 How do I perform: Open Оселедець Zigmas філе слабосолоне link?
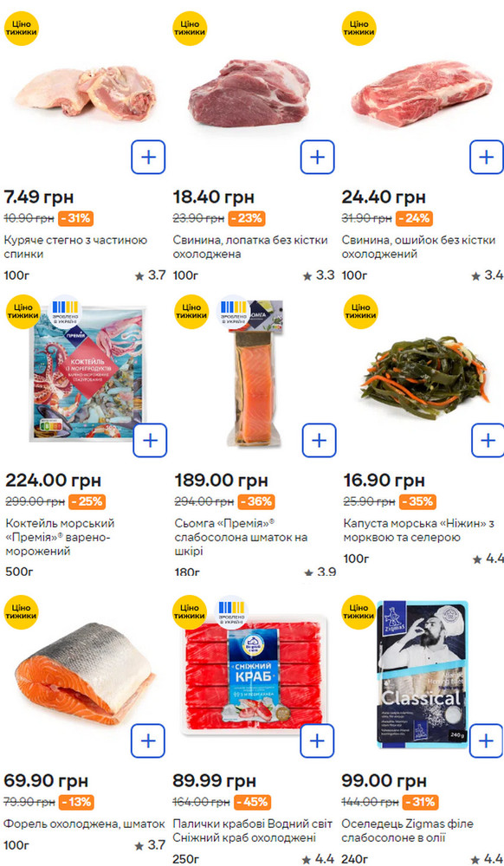click(407, 830)
